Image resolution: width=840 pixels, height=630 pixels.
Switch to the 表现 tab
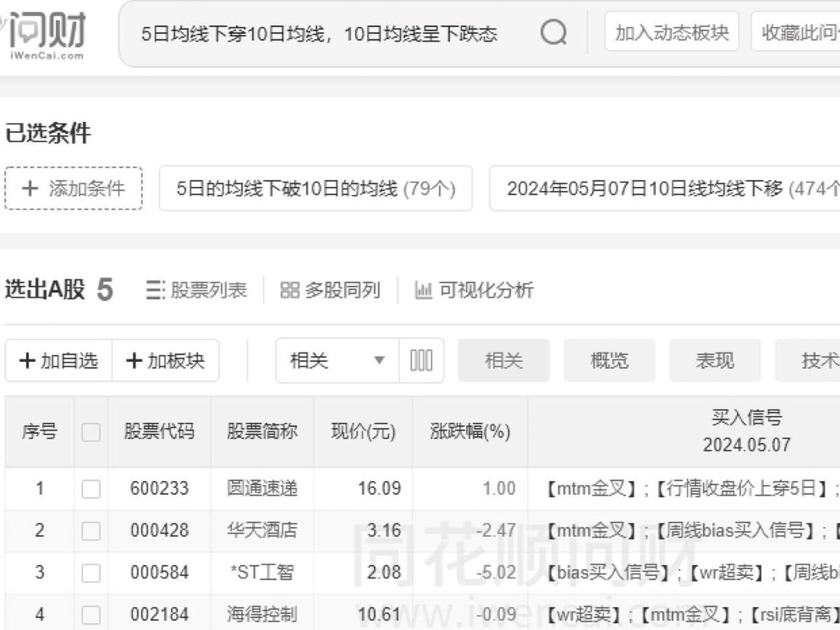tap(715, 360)
